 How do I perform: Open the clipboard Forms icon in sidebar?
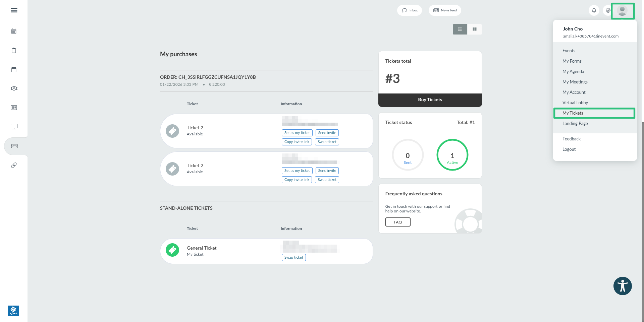point(14,50)
